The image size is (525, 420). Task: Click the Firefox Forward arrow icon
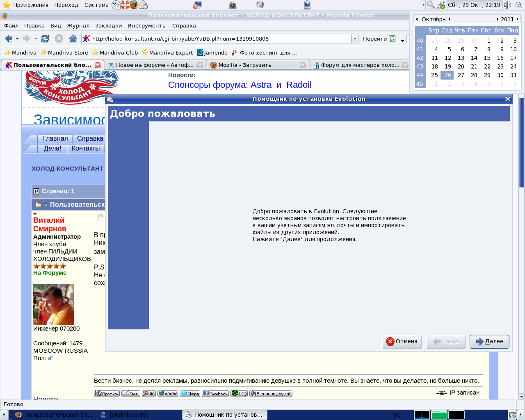pyautogui.click(x=27, y=39)
